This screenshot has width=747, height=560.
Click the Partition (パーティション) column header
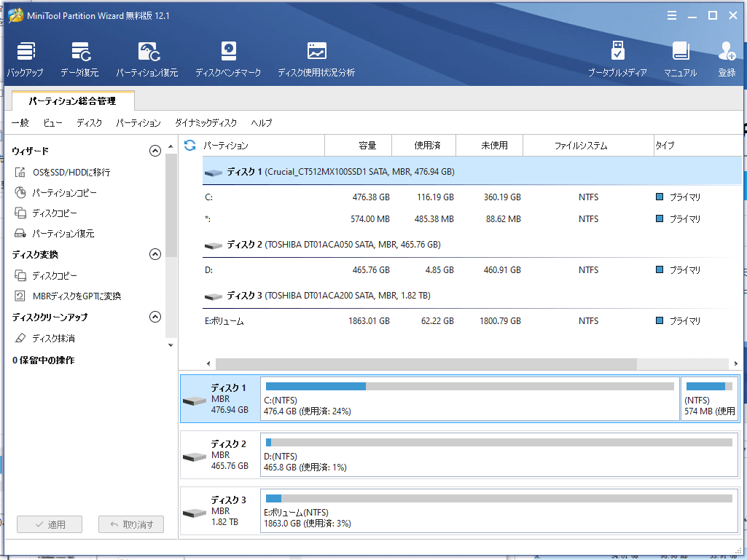pos(262,145)
